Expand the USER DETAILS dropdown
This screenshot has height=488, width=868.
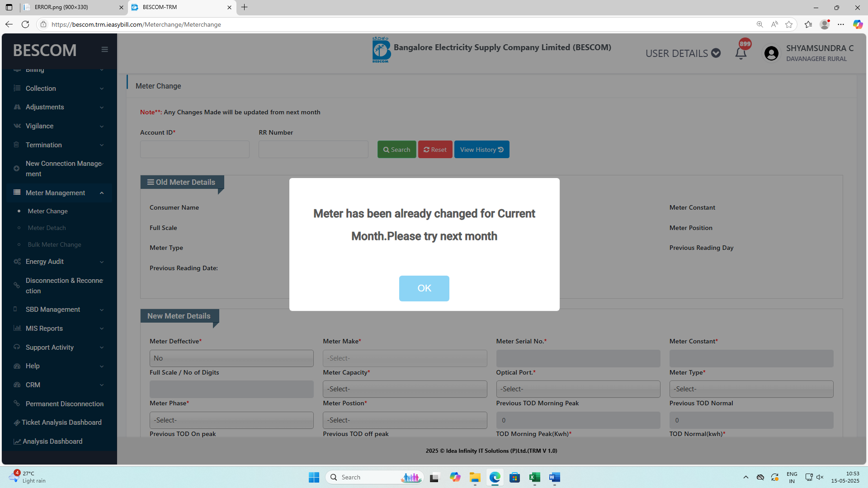tap(683, 53)
